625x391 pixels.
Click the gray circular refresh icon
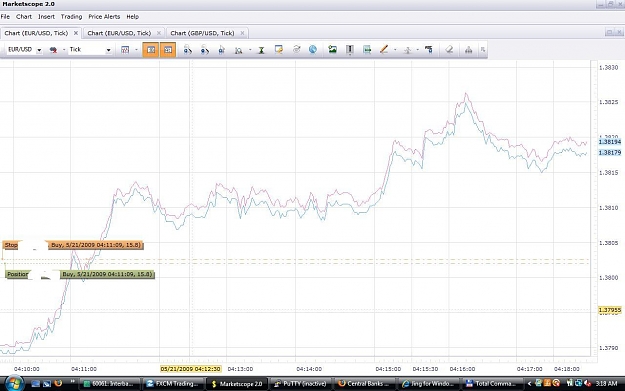pyautogui.click(x=296, y=50)
